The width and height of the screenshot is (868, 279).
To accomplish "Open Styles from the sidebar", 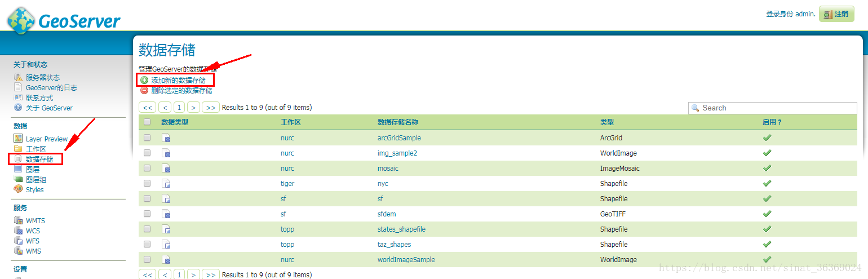I will 35,190.
